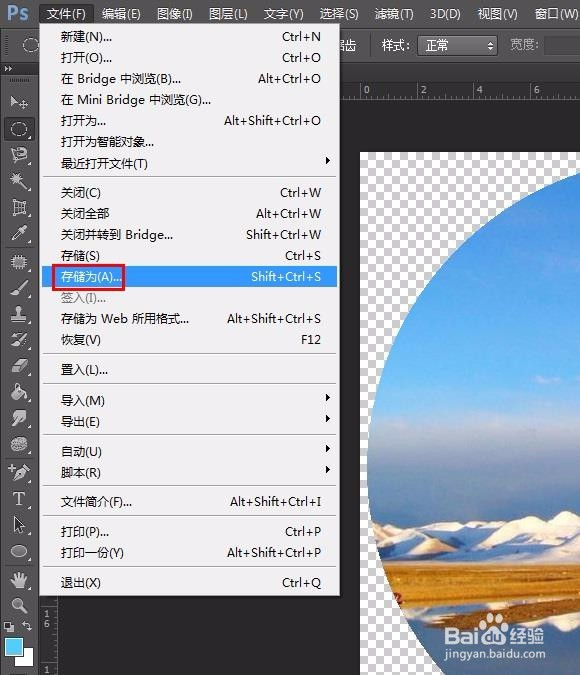Open the 文字(Y) menu
Viewport: 580px width, 675px height.
tap(283, 14)
